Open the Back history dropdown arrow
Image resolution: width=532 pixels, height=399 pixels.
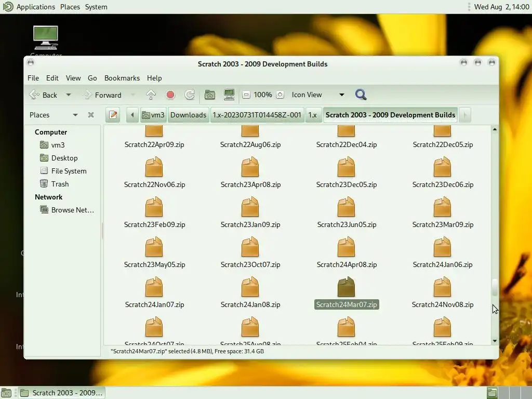(x=69, y=95)
